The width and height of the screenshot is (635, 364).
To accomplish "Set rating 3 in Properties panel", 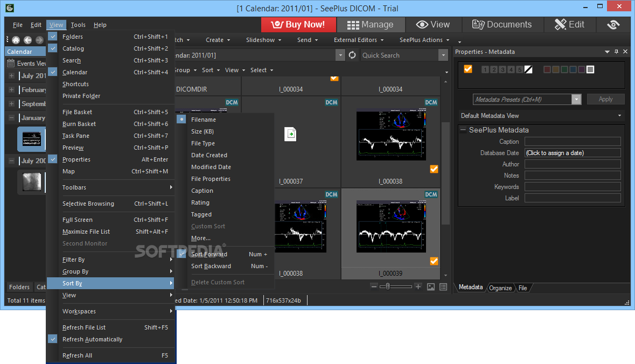I will click(x=503, y=69).
